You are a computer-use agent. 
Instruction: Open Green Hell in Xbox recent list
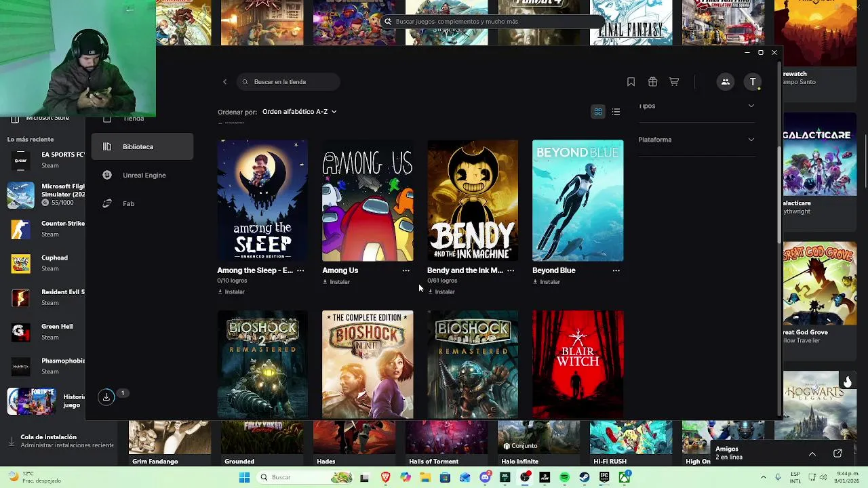tap(45, 332)
